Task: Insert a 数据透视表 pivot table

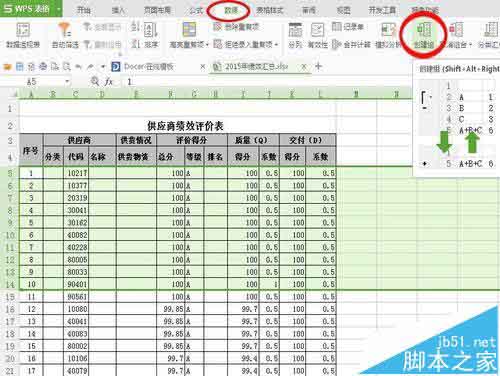Action: [x=23, y=35]
